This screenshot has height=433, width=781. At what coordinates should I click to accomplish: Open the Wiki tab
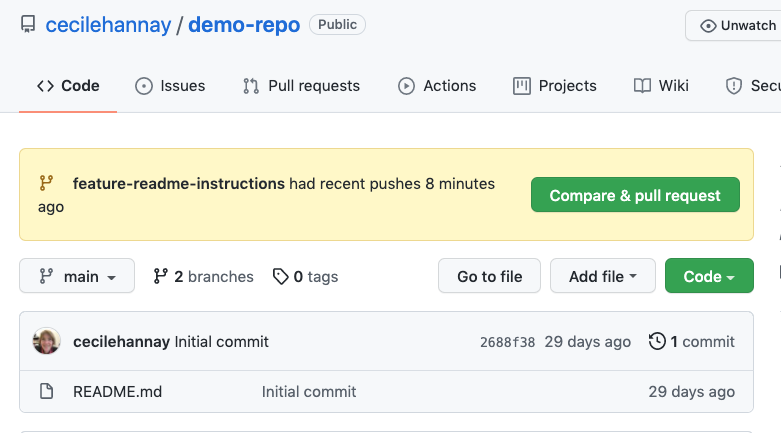click(x=661, y=86)
